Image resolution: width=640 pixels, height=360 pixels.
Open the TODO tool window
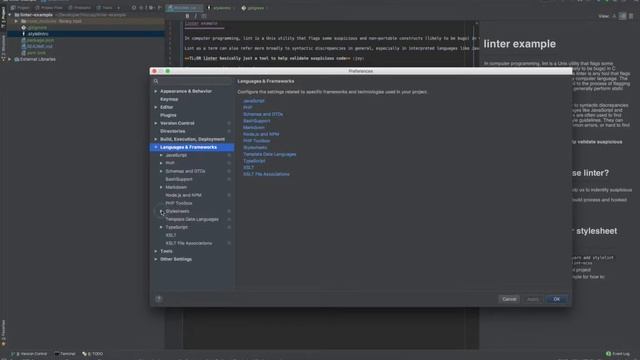[x=93, y=354]
